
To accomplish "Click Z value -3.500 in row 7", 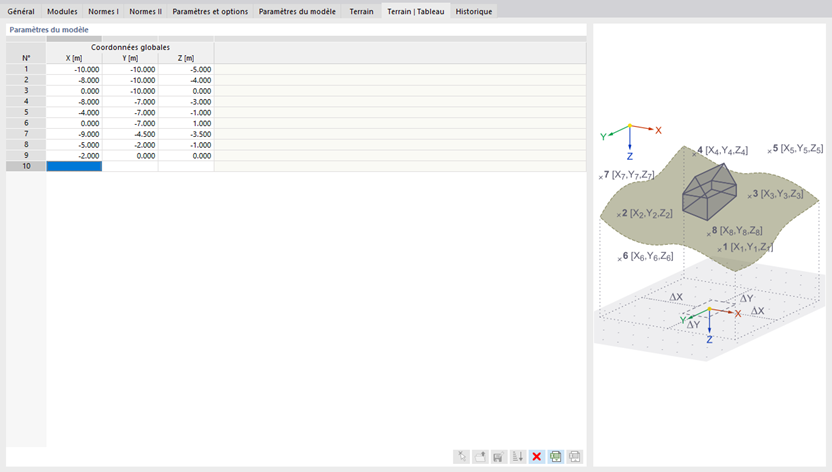I will pyautogui.click(x=186, y=134).
